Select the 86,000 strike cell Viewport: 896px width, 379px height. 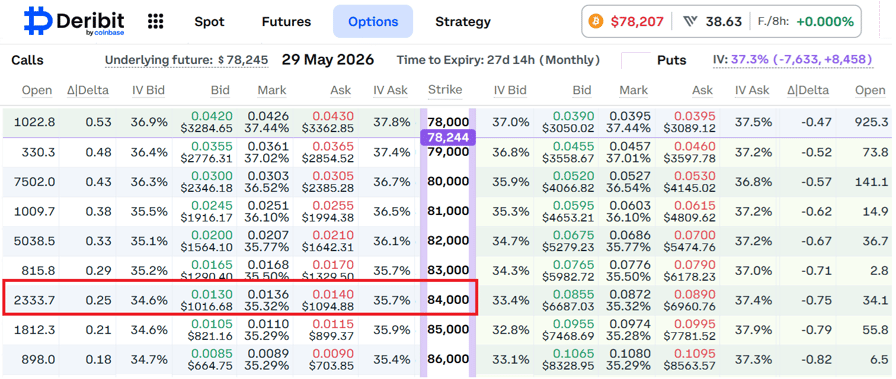(448, 359)
